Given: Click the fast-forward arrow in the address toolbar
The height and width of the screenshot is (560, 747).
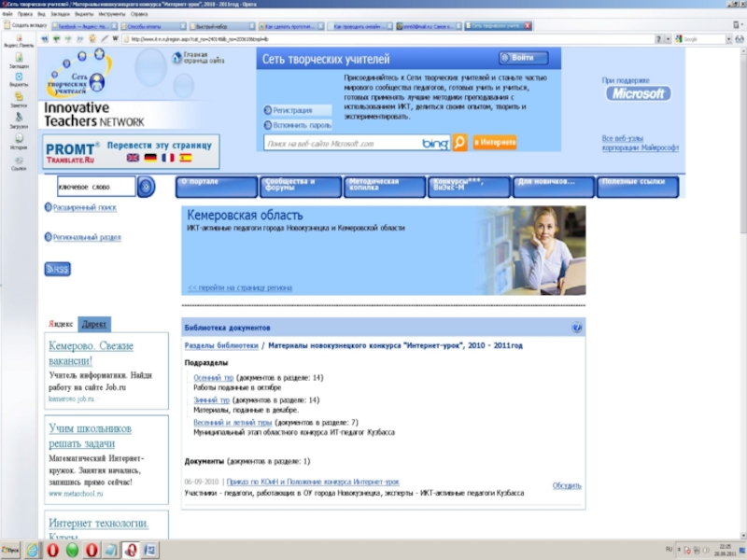Looking at the screenshot, I should [80, 39].
